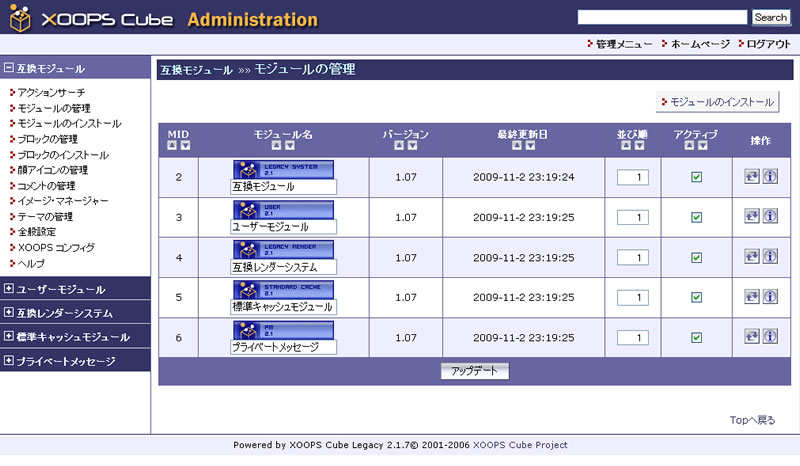Uncheck the active checkbox for the MID 2 module

coord(696,177)
